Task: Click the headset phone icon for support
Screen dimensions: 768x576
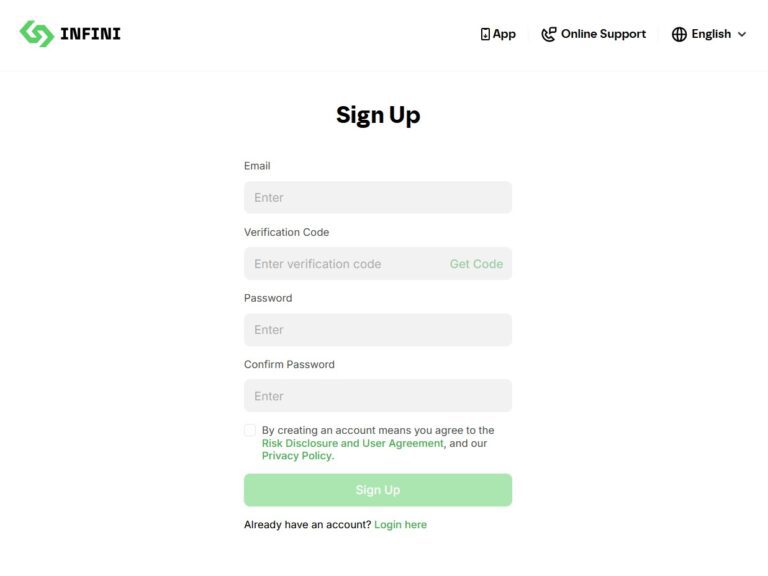Action: click(549, 34)
